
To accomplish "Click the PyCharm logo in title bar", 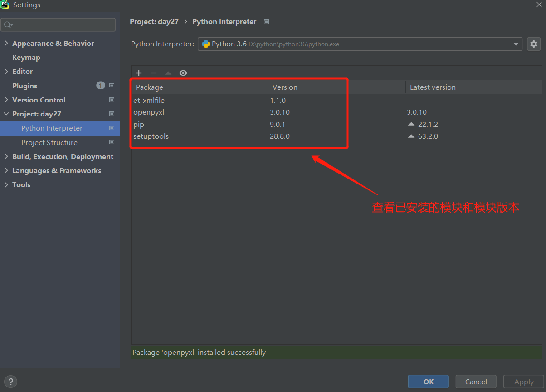I will [x=5, y=5].
